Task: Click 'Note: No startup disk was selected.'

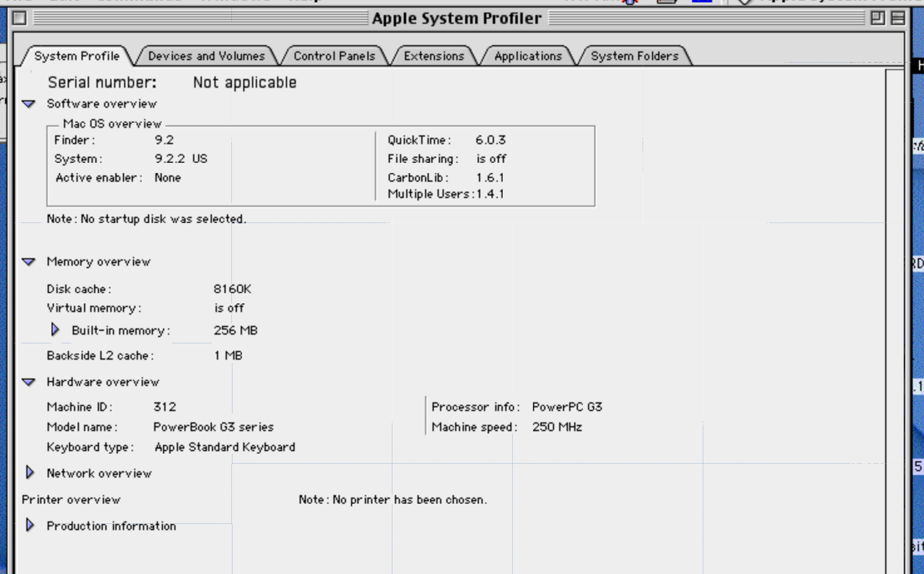Action: coord(147,219)
